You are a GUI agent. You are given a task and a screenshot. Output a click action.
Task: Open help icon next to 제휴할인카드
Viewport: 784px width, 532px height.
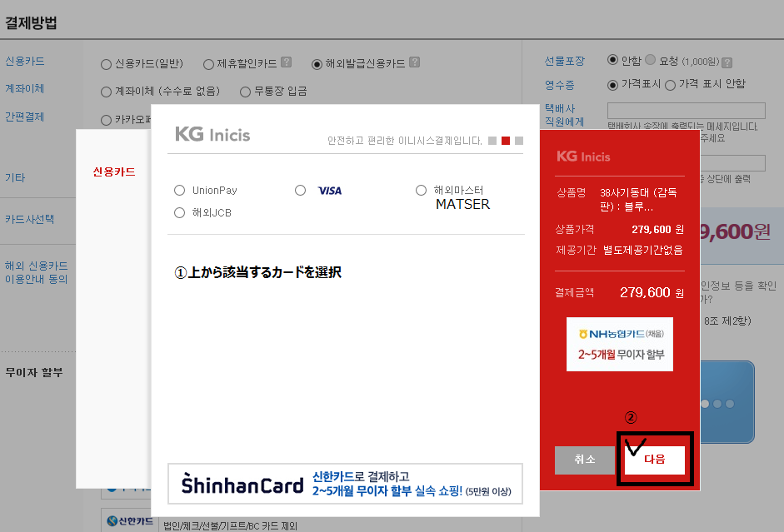[286, 62]
